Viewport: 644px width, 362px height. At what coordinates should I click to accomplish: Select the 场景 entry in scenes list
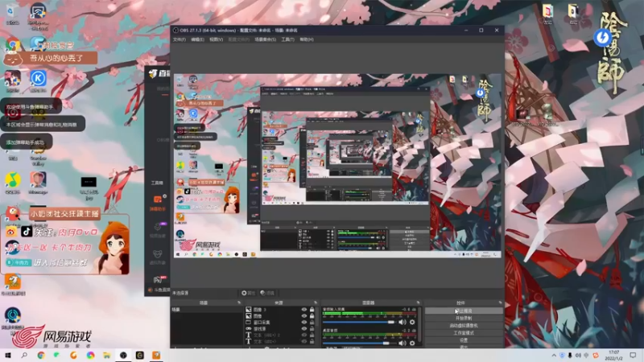[207, 310]
